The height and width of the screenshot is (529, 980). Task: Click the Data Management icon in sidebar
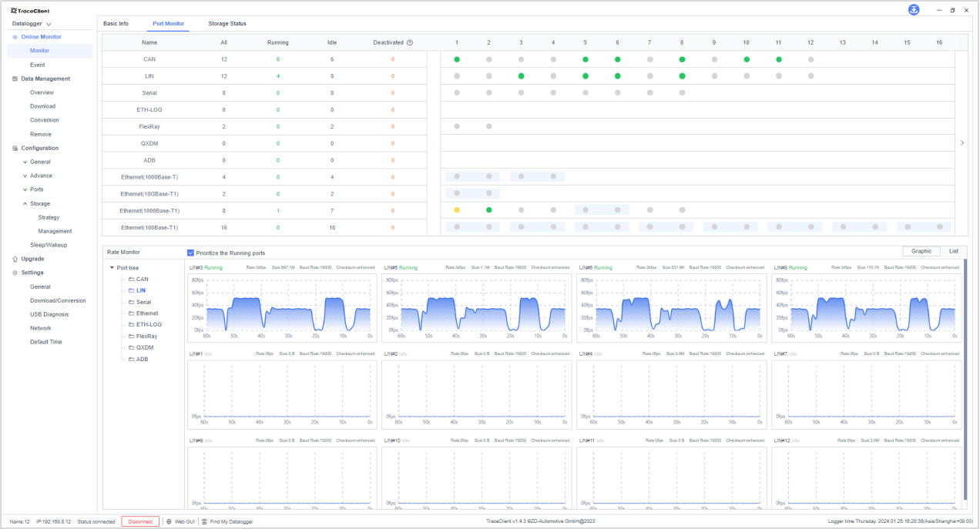click(x=15, y=79)
